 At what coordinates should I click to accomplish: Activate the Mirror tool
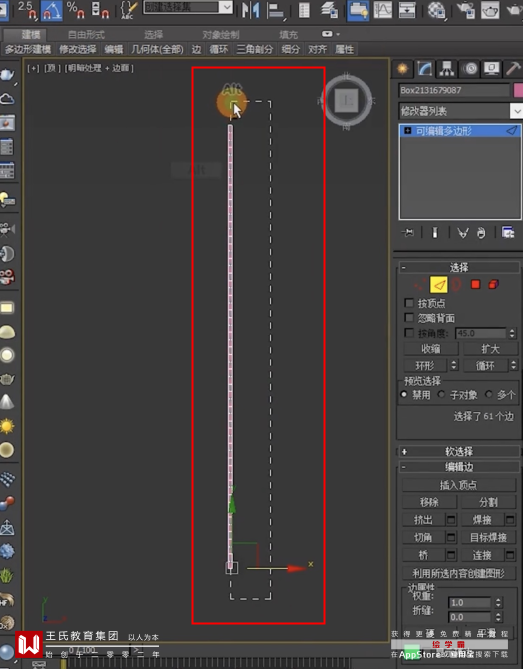tap(250, 9)
